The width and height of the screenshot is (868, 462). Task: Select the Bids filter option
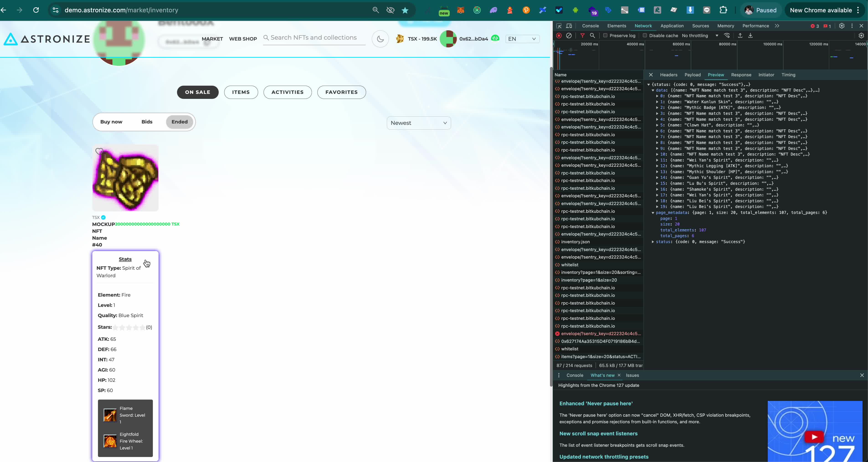point(147,122)
